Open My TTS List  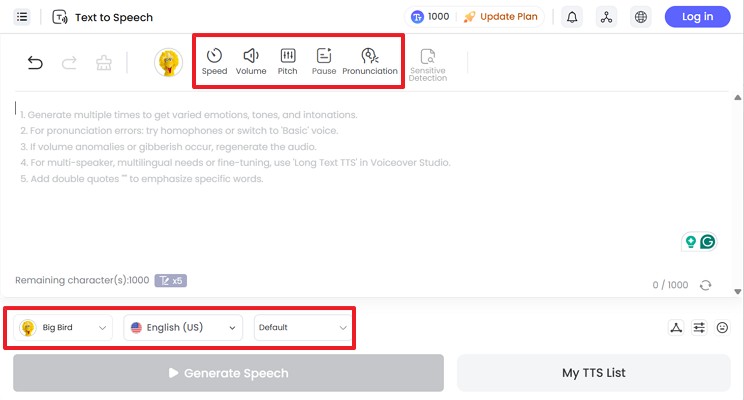[593, 373]
